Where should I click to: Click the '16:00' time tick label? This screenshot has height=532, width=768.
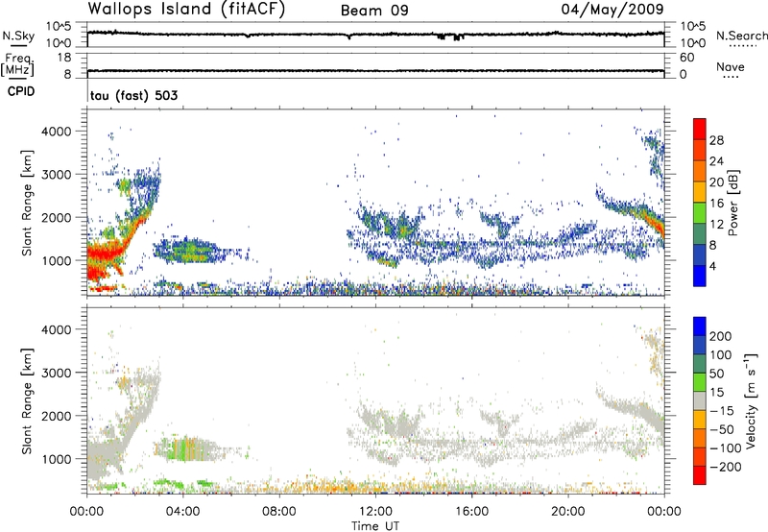coord(471,512)
